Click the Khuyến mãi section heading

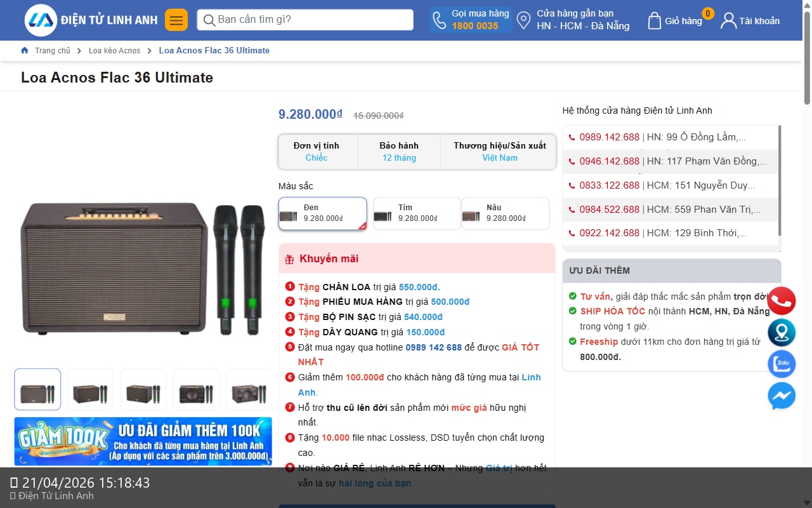coord(329,258)
